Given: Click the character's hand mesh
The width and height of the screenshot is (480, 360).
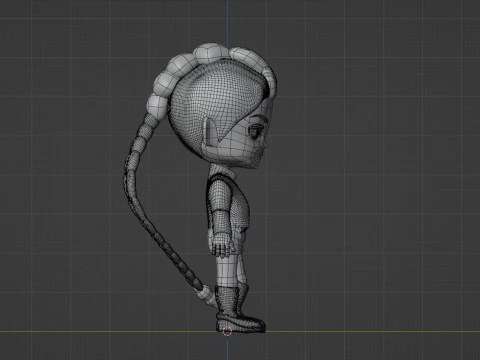Looking at the screenshot, I should pos(222,244).
